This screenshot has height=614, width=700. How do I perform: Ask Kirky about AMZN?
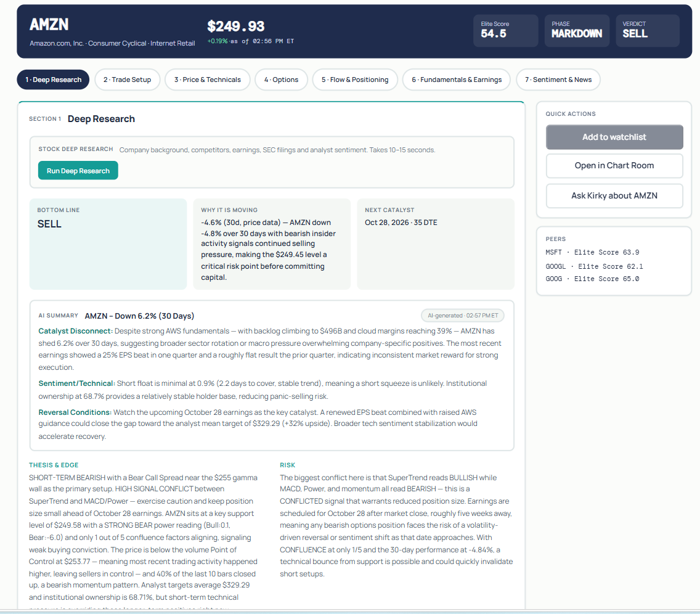coord(614,195)
